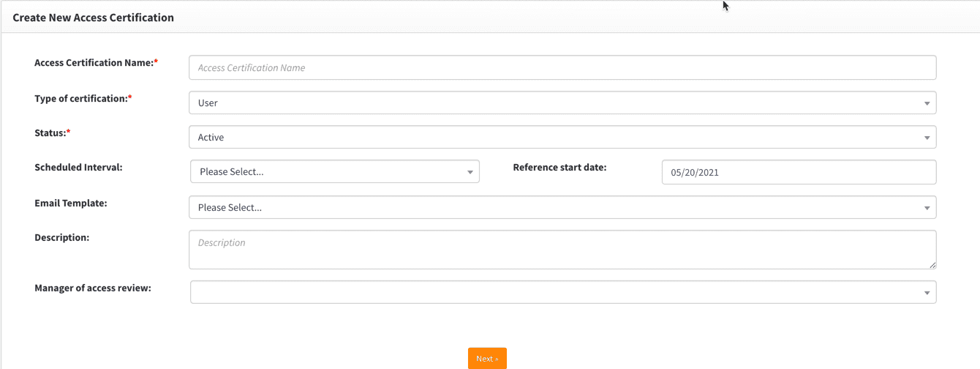The height and width of the screenshot is (369, 980).
Task: Focus the Description text area
Action: (562, 250)
